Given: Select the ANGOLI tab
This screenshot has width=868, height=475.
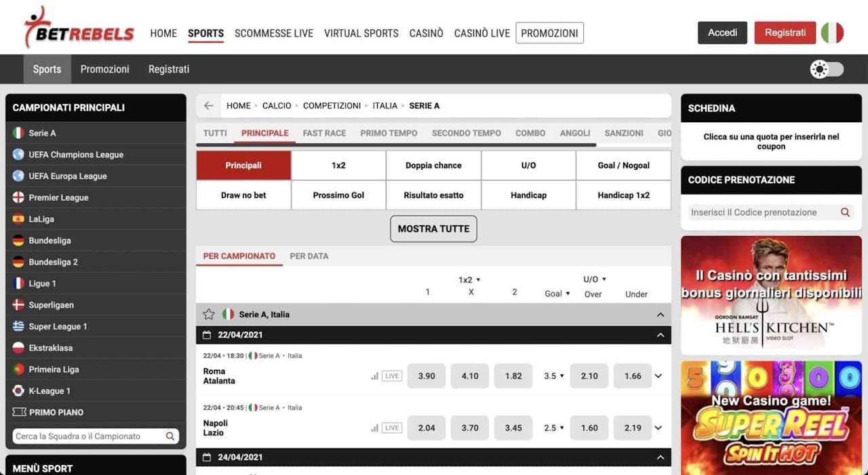Looking at the screenshot, I should pos(575,133).
